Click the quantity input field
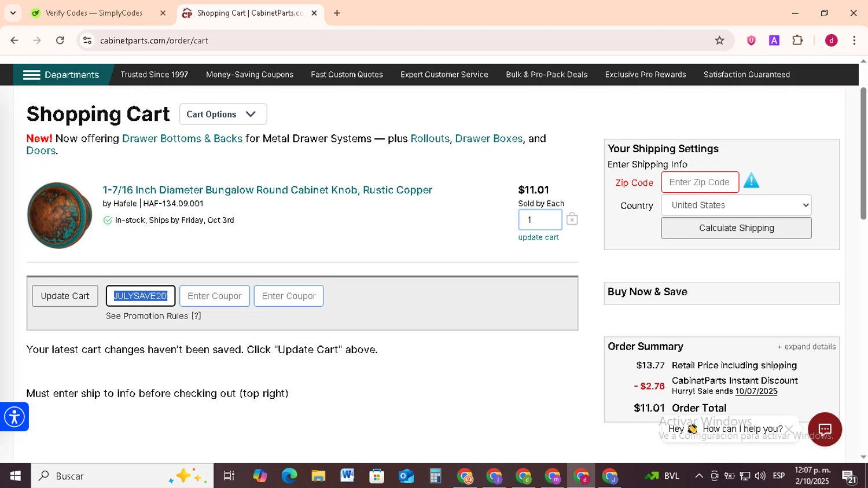 (540, 220)
